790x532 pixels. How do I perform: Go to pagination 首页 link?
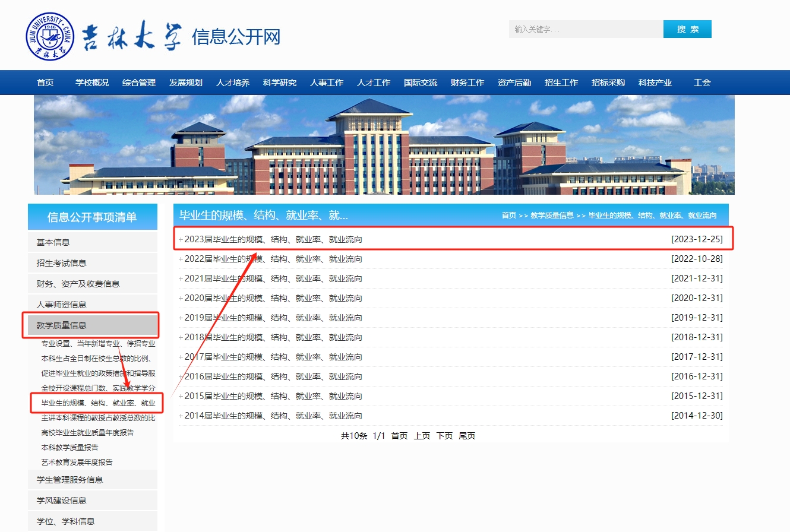click(x=399, y=436)
